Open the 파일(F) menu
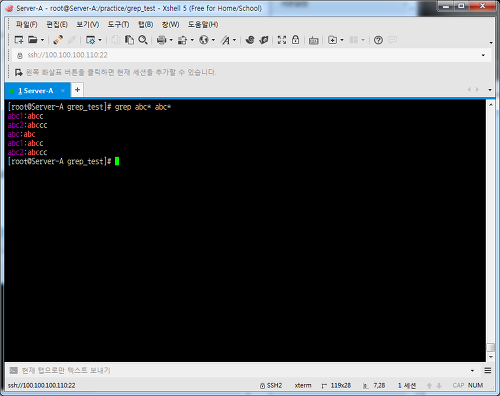 pyautogui.click(x=27, y=24)
